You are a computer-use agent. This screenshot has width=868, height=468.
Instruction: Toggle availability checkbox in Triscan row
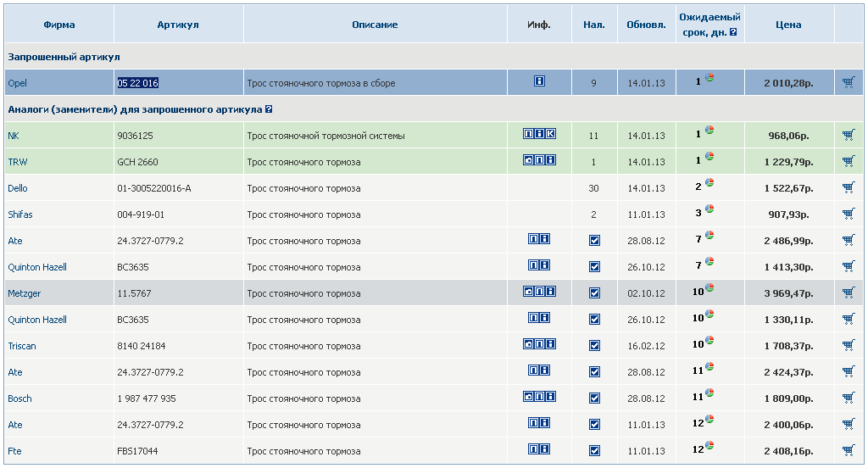[594, 346]
